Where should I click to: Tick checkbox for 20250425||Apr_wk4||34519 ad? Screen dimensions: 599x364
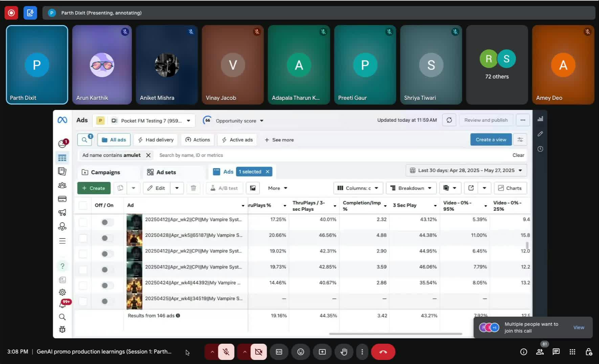[83, 301]
